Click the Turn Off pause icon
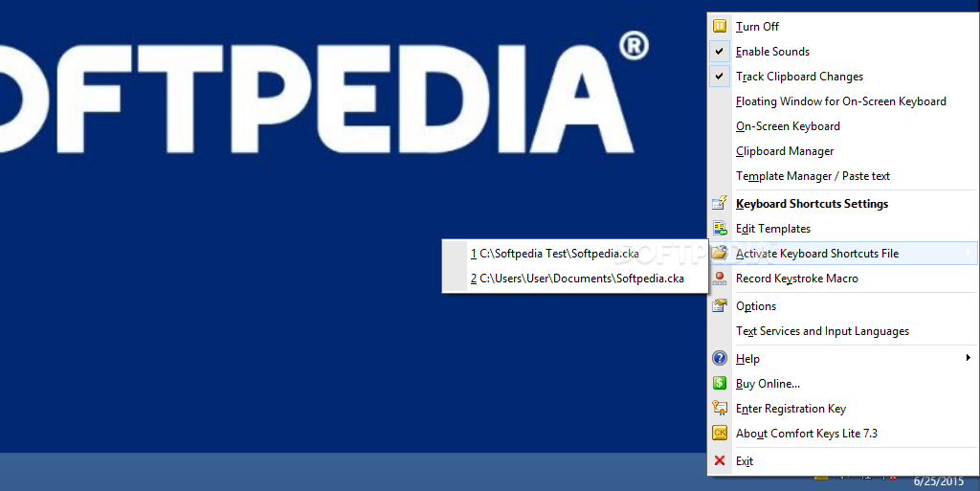Screen dimensions: 980x491 (720, 26)
